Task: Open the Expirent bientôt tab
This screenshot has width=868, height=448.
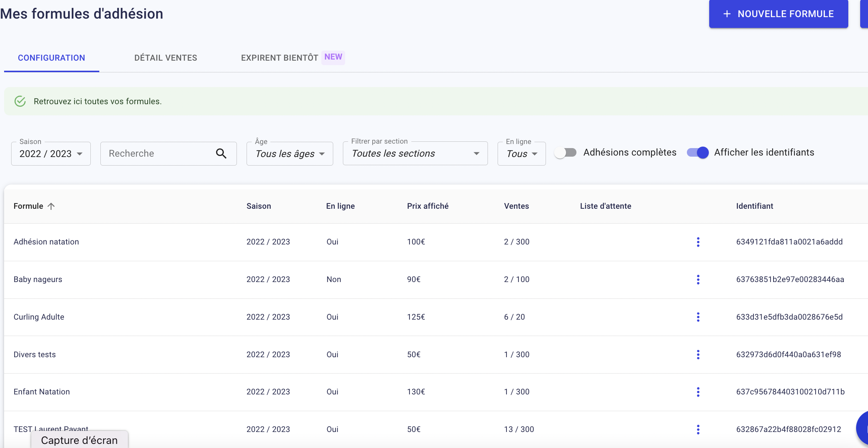Action: click(293, 58)
